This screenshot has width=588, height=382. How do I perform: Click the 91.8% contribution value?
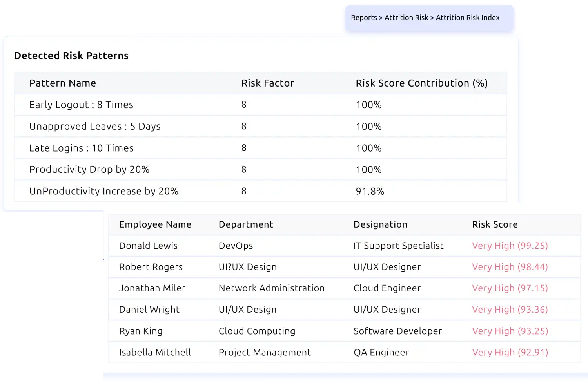click(370, 191)
